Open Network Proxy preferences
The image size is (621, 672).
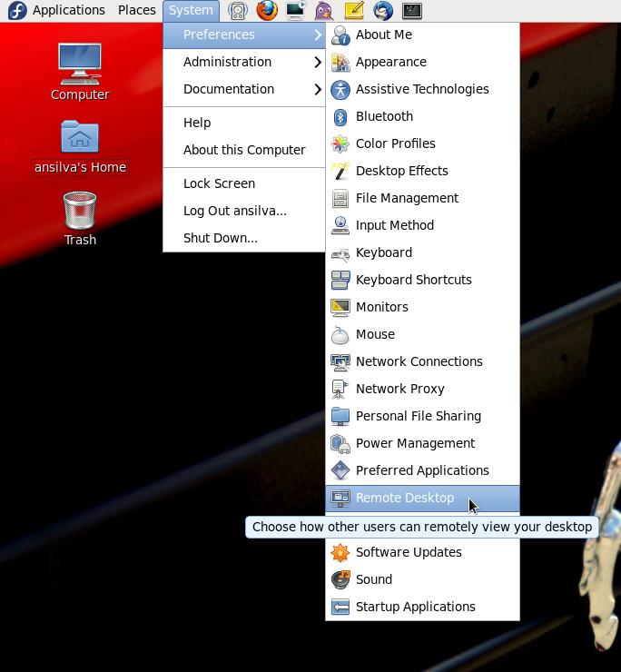(399, 389)
